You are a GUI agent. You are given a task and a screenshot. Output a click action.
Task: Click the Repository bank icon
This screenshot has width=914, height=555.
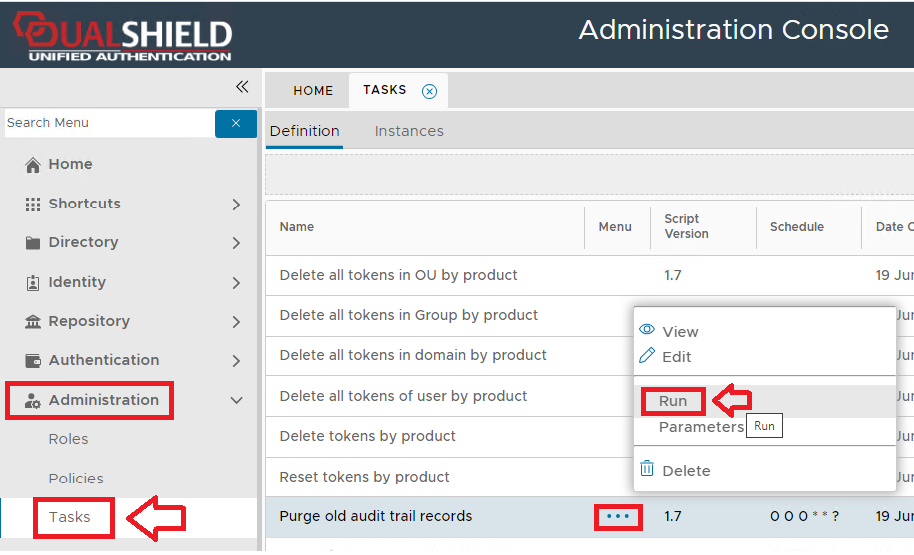point(33,322)
